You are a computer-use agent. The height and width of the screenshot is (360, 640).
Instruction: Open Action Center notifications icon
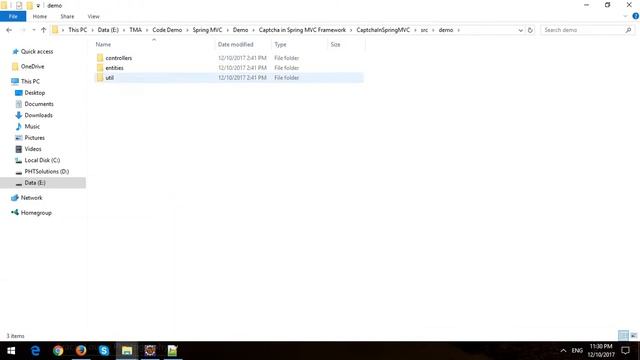point(625,351)
